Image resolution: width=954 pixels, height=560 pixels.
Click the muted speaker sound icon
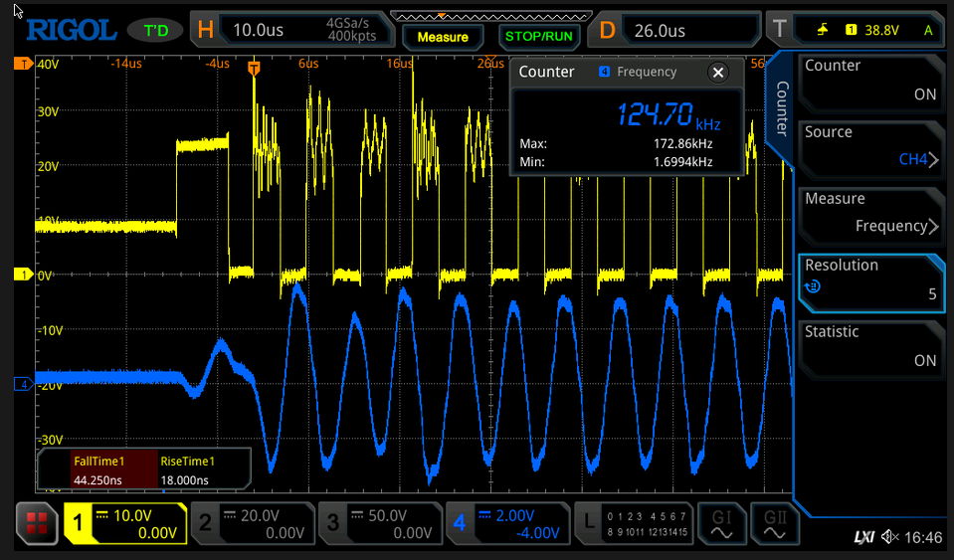890,537
